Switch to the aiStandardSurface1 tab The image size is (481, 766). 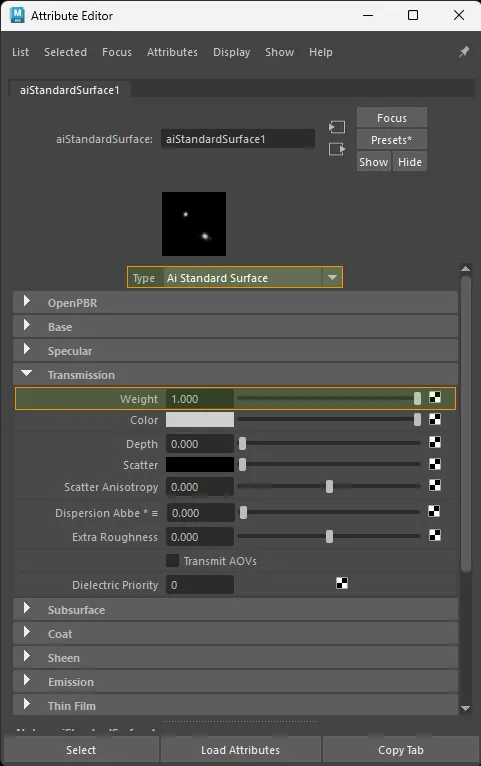click(70, 90)
